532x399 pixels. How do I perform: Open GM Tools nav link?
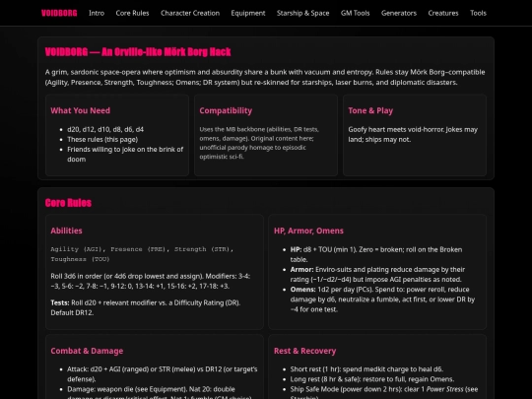click(x=356, y=13)
